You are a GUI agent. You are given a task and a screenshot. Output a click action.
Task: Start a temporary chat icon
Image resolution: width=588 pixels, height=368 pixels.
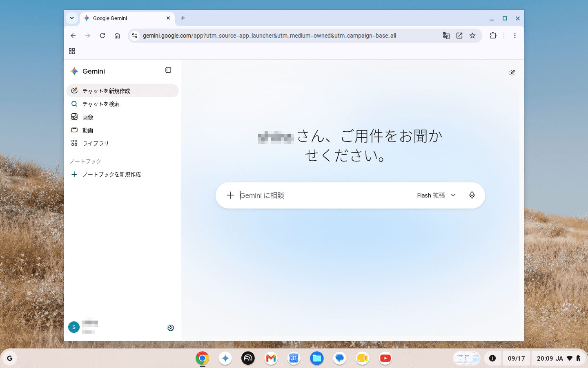pyautogui.click(x=512, y=72)
